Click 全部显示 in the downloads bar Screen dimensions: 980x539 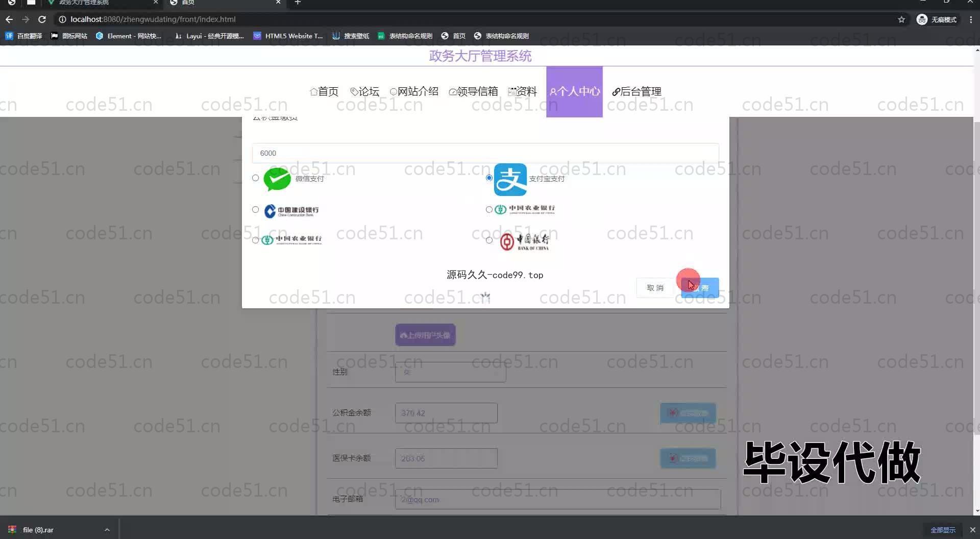(943, 530)
